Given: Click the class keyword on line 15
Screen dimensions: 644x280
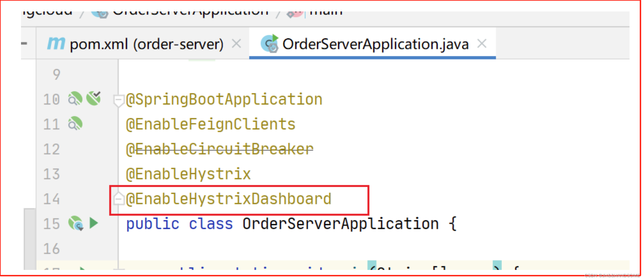Looking at the screenshot, I should point(211,224).
